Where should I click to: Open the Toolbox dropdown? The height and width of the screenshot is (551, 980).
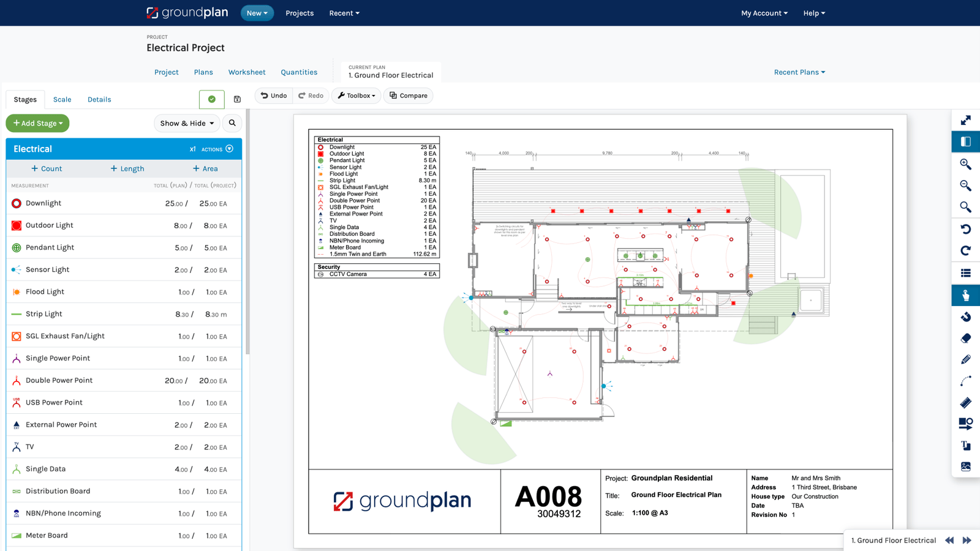(x=356, y=96)
